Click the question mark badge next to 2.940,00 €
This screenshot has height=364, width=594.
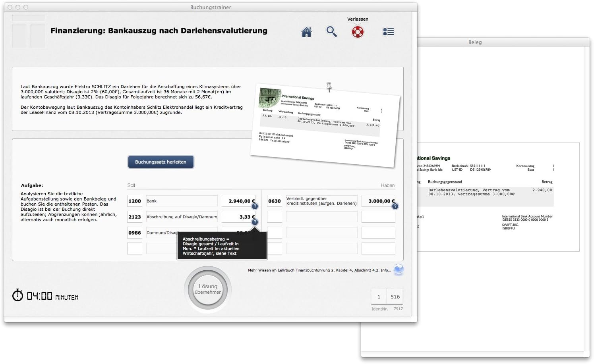tap(255, 206)
